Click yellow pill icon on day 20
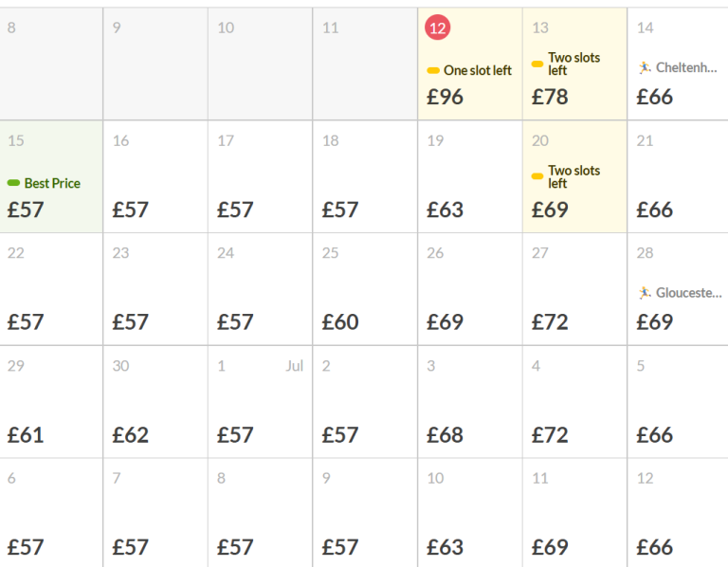Screen dimensions: 728x567 click(537, 176)
